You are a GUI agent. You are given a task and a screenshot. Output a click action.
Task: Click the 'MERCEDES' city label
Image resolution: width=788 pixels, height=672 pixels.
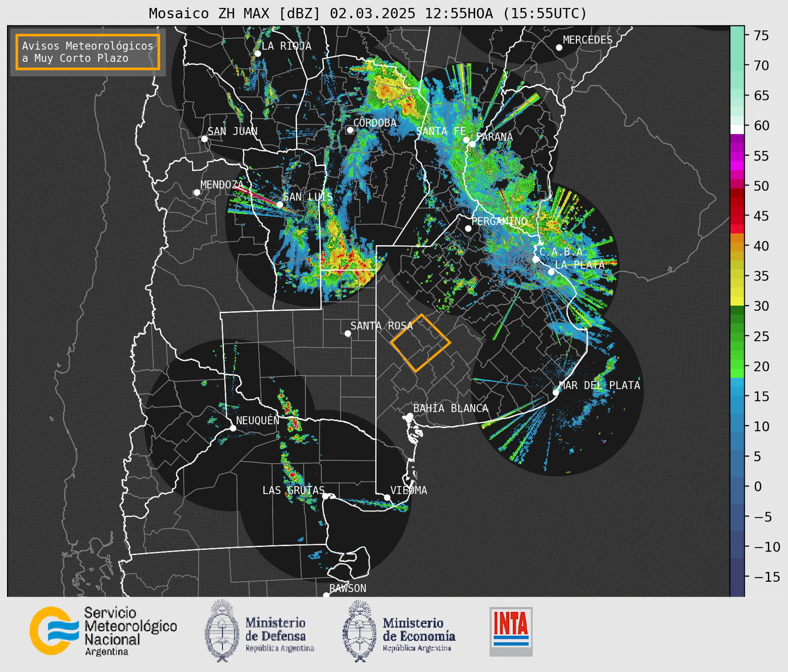point(588,40)
